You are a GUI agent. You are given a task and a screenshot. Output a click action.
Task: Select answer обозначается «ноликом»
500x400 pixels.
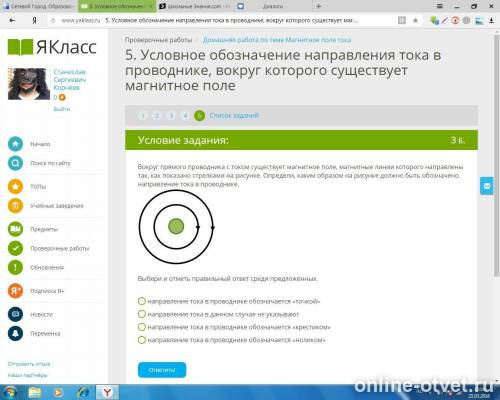142,340
